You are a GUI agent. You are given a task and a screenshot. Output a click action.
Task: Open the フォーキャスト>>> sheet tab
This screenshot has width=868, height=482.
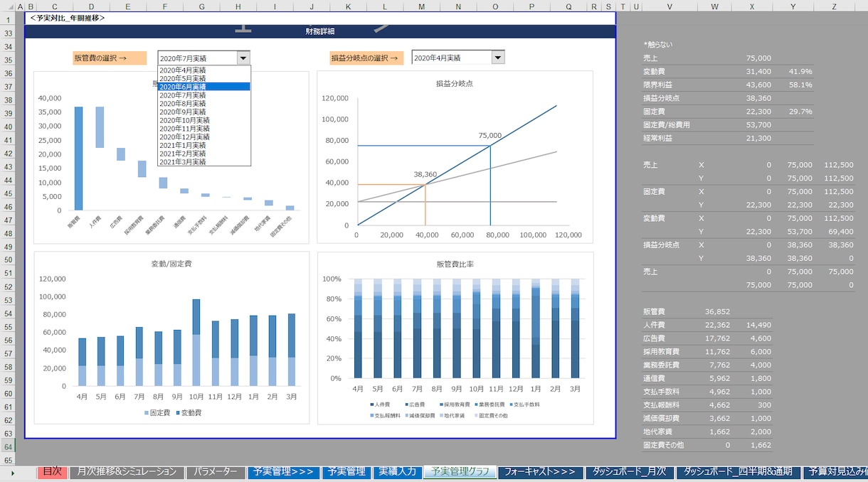[x=541, y=472]
